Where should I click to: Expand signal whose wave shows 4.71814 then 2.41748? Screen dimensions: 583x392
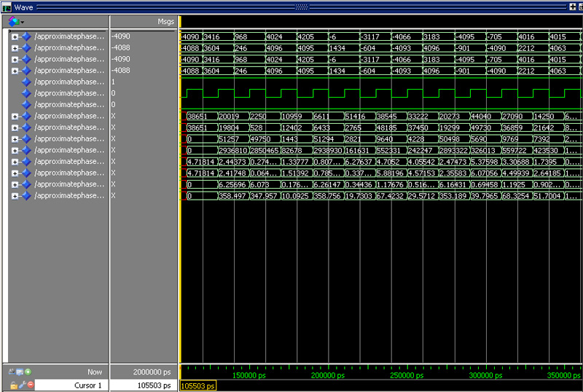(x=15, y=173)
